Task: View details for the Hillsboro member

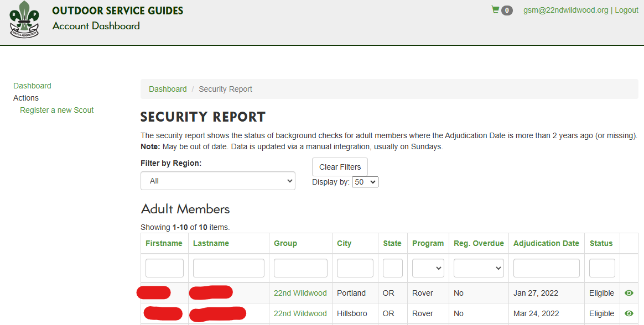Action: (629, 313)
